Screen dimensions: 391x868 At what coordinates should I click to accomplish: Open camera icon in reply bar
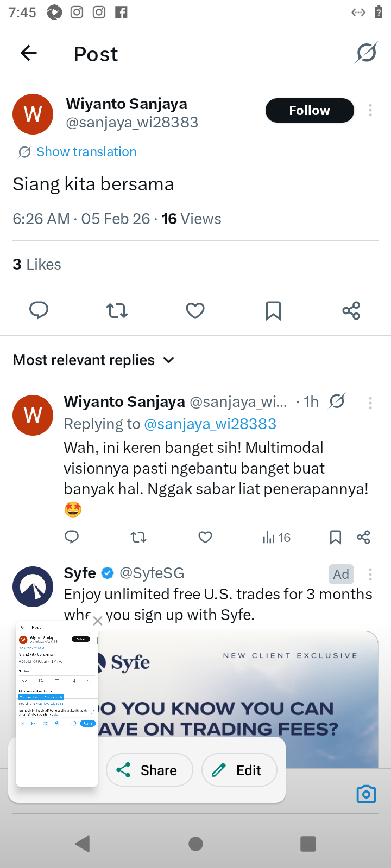point(366,794)
